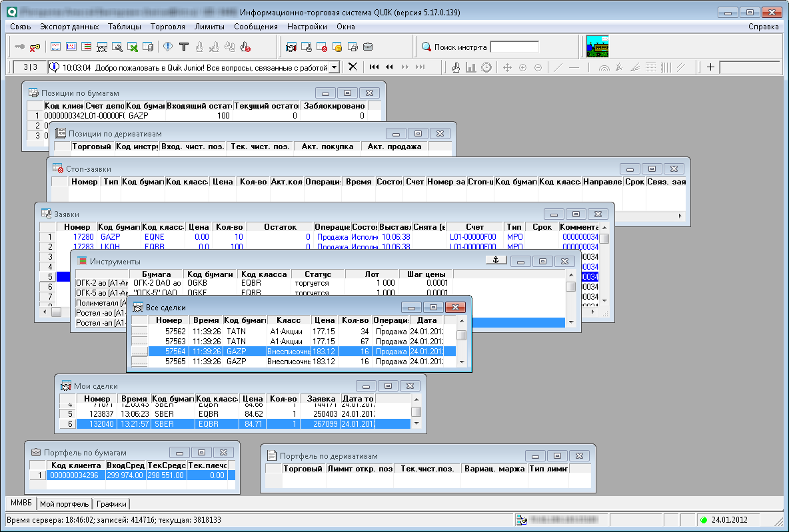
Task: Click the second blue chart toolbar icon
Action: pyautogui.click(x=71, y=47)
